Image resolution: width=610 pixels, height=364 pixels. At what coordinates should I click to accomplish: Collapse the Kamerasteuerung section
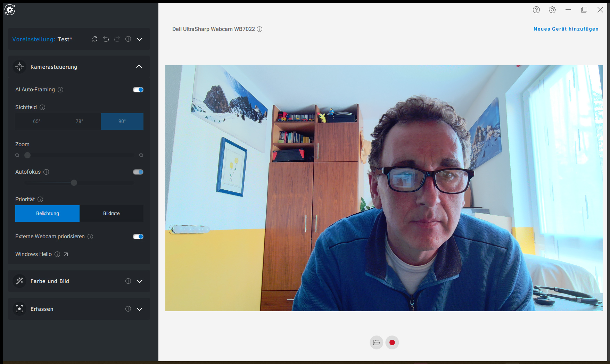(x=139, y=66)
